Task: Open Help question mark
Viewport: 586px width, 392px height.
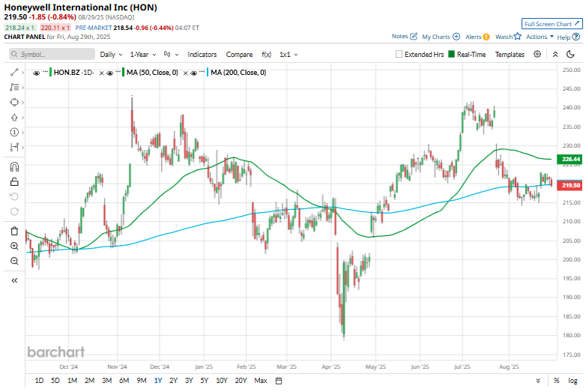Action: click(x=576, y=37)
